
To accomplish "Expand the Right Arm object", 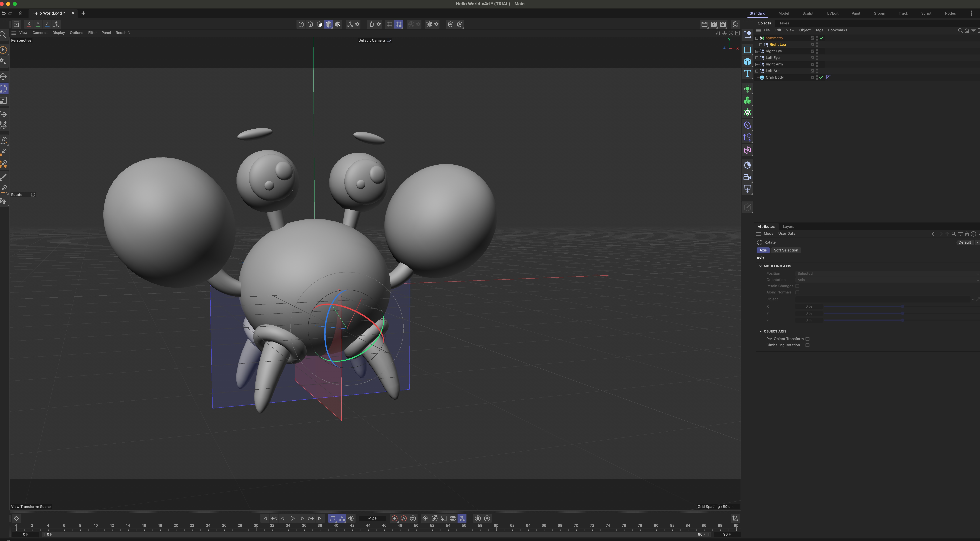I will (757, 64).
